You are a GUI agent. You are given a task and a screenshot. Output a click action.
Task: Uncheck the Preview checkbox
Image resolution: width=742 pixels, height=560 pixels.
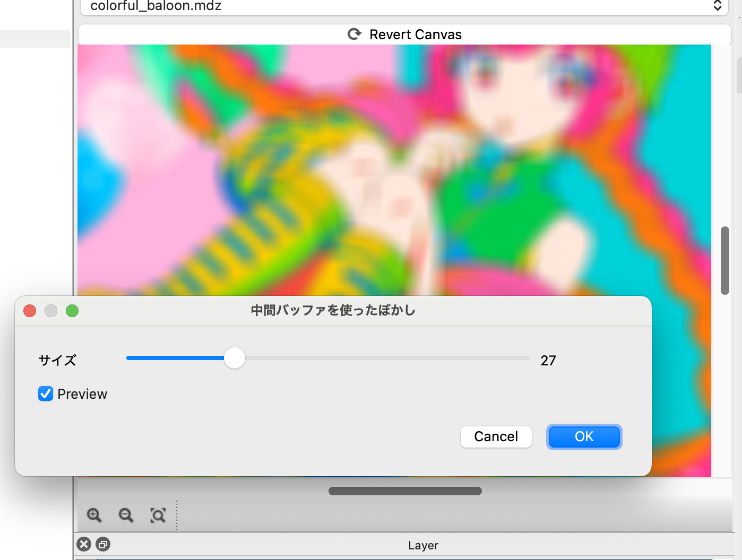(46, 393)
